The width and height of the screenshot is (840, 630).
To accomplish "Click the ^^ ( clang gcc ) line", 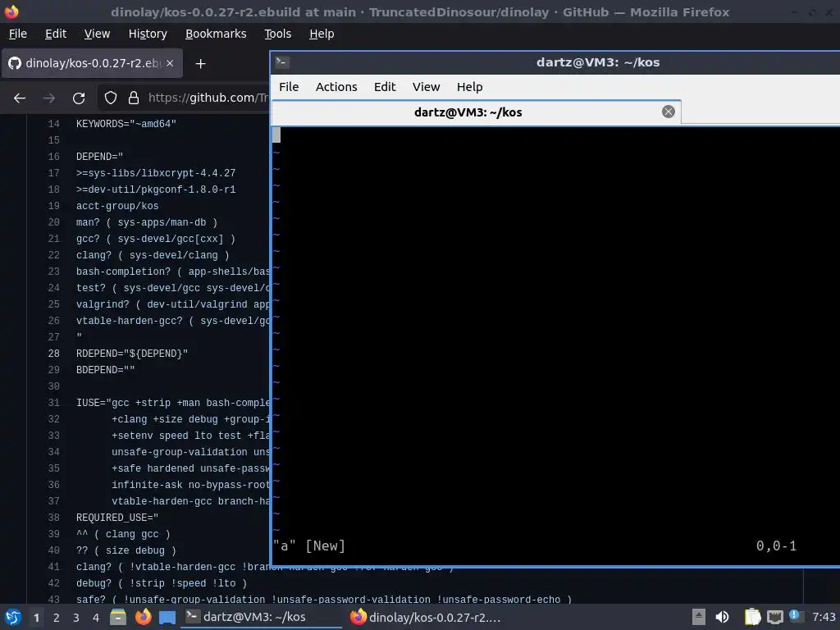I will (x=123, y=534).
